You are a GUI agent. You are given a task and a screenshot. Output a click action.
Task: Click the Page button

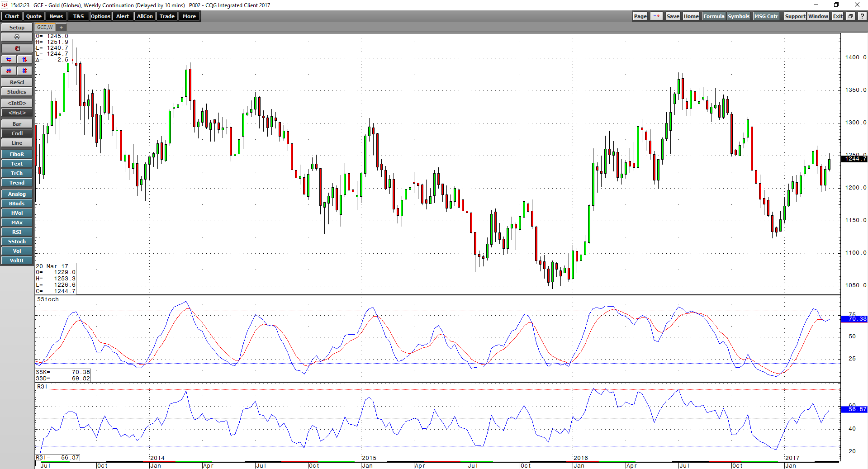(x=640, y=16)
